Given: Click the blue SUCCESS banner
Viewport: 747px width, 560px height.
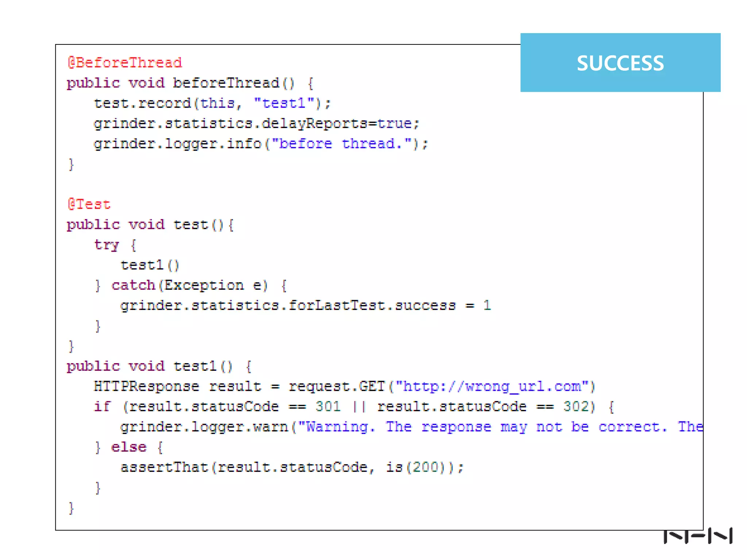Looking at the screenshot, I should [x=620, y=63].
